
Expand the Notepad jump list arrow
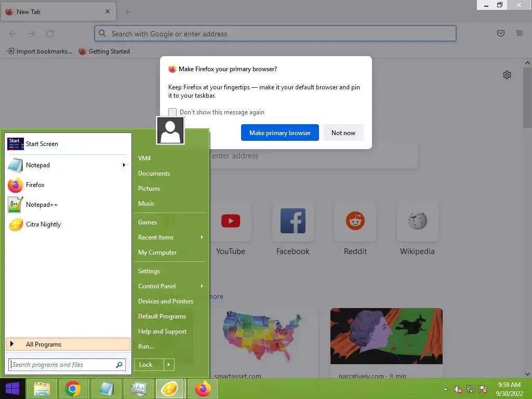124,165
